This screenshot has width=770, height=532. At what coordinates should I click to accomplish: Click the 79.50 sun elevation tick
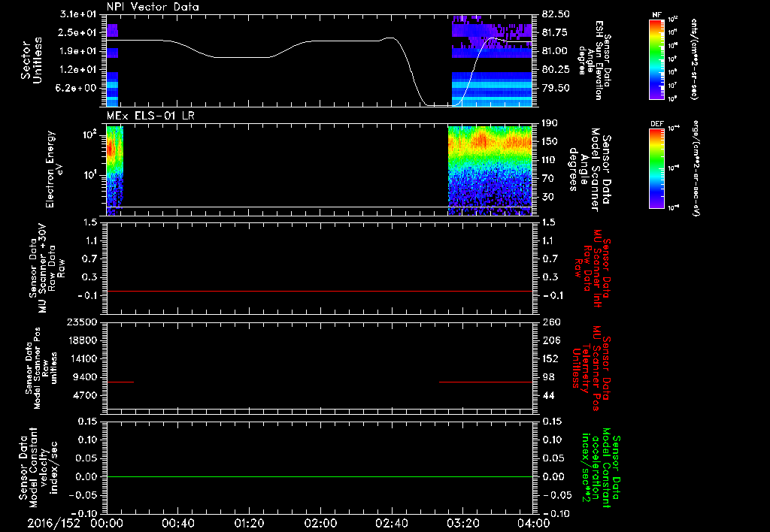coord(556,88)
